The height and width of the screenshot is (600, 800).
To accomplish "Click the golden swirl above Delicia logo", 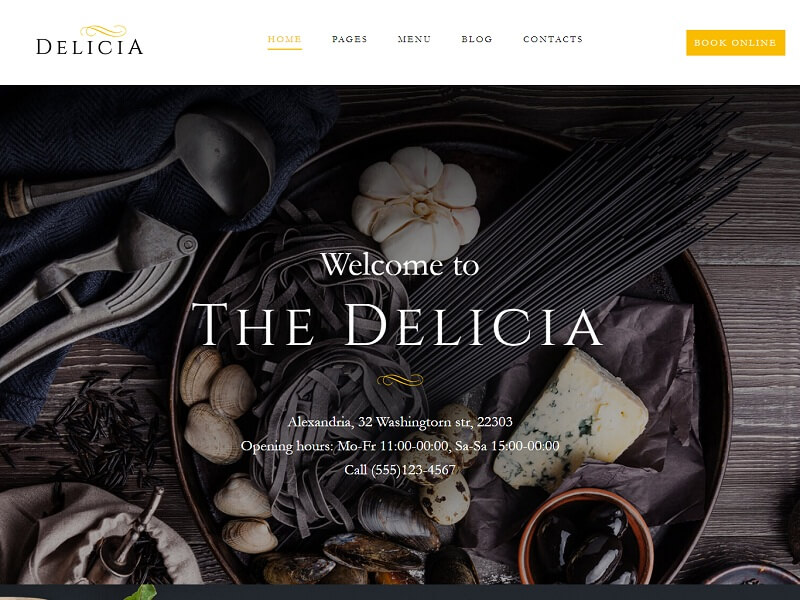I will [x=104, y=30].
